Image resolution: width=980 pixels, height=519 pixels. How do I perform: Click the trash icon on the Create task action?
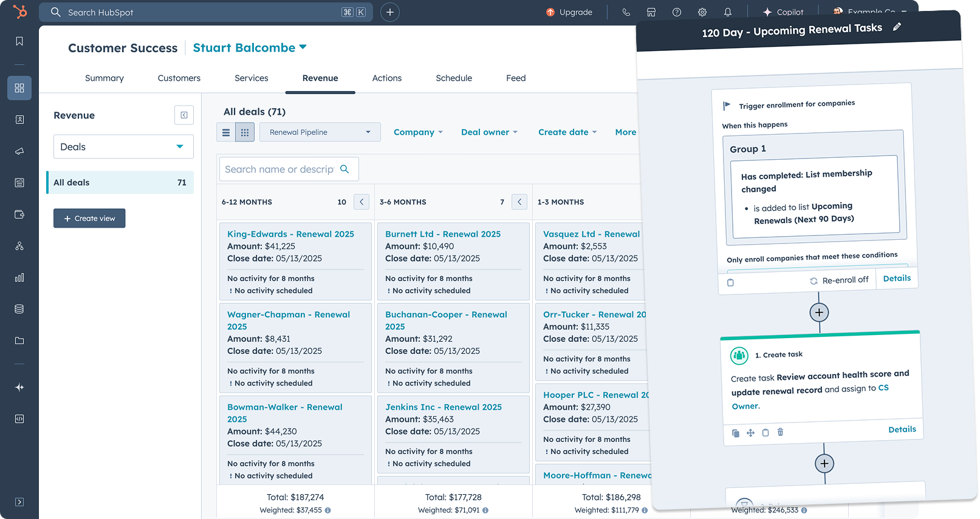tap(781, 432)
